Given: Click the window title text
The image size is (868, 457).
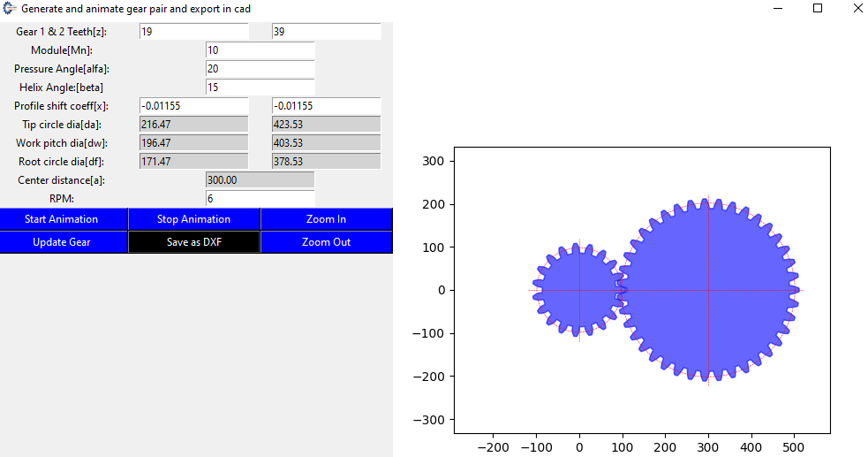Looking at the screenshot, I should click(136, 9).
